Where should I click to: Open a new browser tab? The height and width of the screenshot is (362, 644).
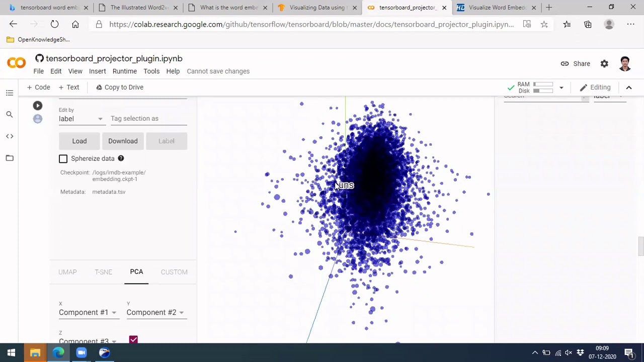pyautogui.click(x=549, y=8)
